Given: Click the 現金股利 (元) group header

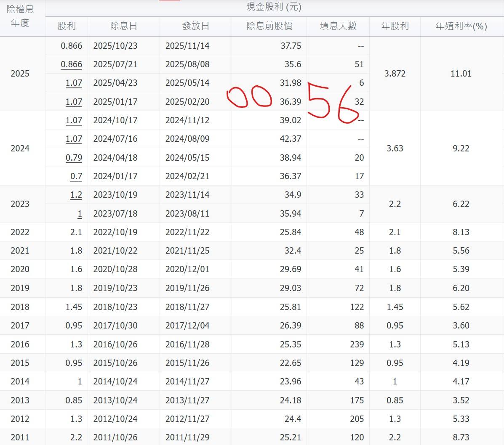Looking at the screenshot, I should pos(274,7).
